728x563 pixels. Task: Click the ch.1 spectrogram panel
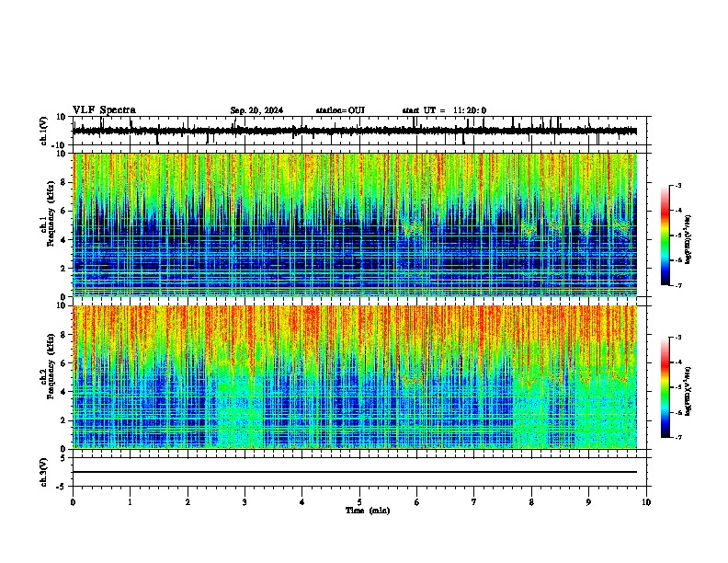(x=355, y=224)
